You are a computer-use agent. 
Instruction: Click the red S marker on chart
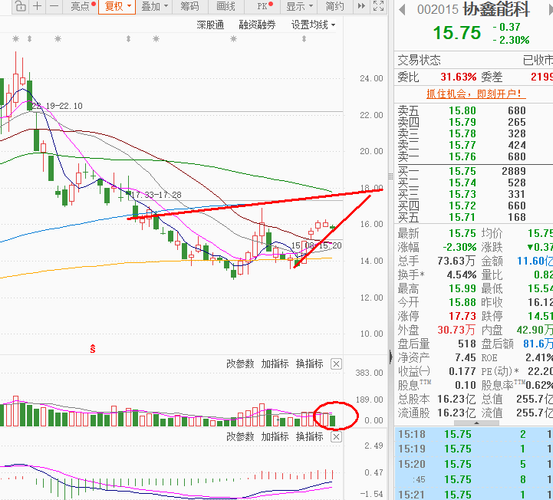92,349
